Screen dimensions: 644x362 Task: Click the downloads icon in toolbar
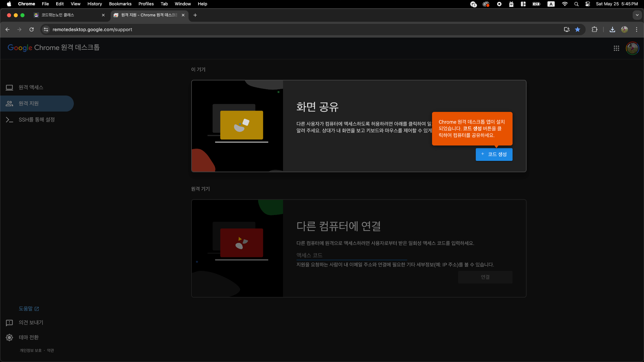tap(612, 30)
